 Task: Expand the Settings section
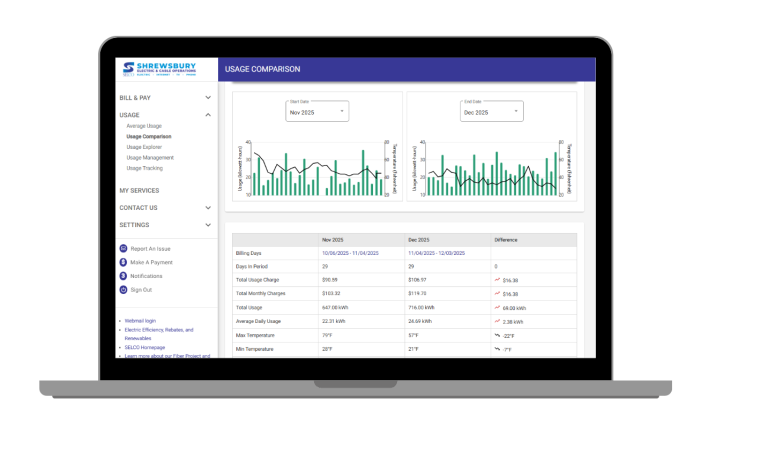(x=208, y=225)
